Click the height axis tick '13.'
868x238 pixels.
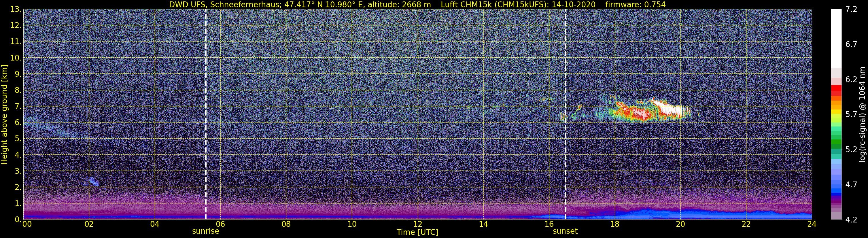(x=16, y=10)
